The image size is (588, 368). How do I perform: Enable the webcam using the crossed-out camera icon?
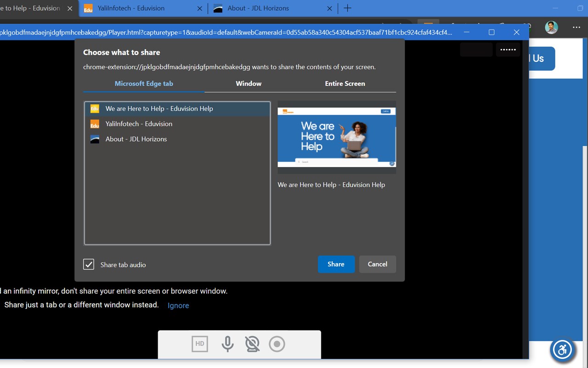tap(252, 344)
